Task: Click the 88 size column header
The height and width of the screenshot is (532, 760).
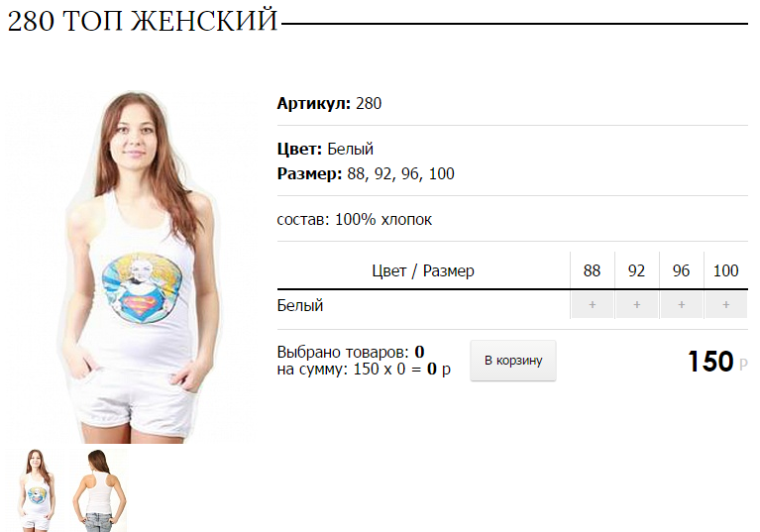Action: pos(592,270)
